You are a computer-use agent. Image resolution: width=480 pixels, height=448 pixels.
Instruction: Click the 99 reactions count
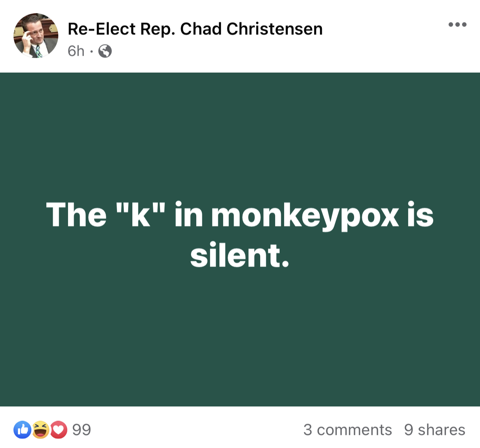click(80, 430)
